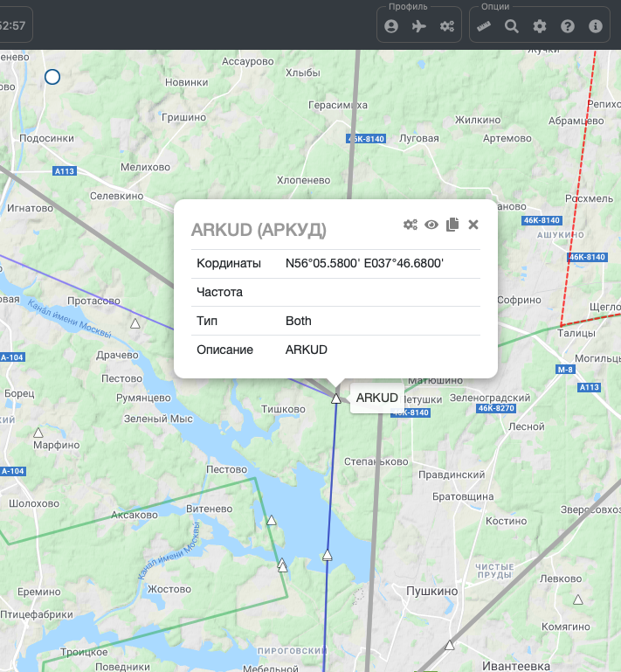Screen dimensions: 621x672
Task: Click the ARKUD label tooltip on the map
Action: point(376,398)
